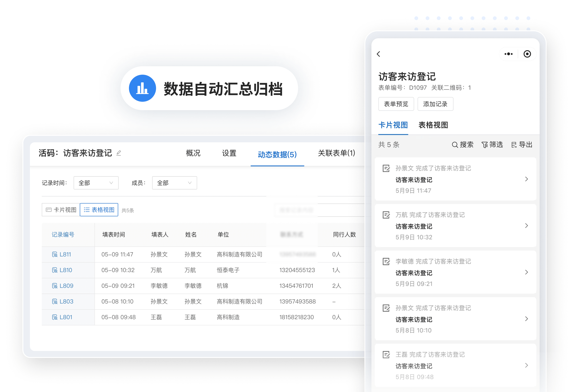Click the cell 恒泰电子
The image size is (577, 392).
(228, 270)
